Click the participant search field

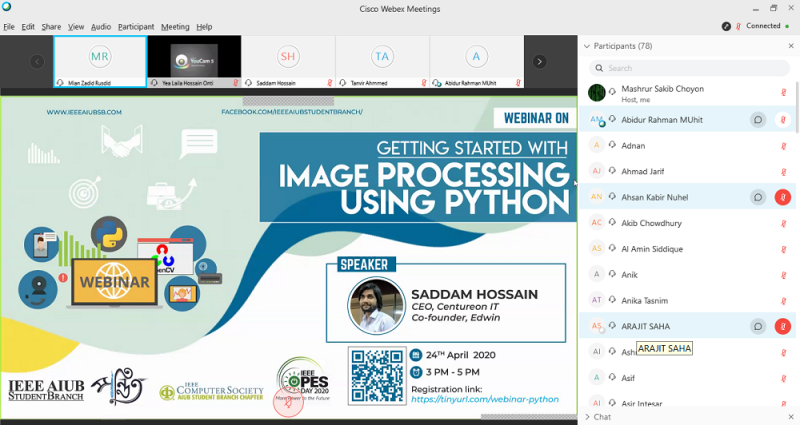point(690,68)
